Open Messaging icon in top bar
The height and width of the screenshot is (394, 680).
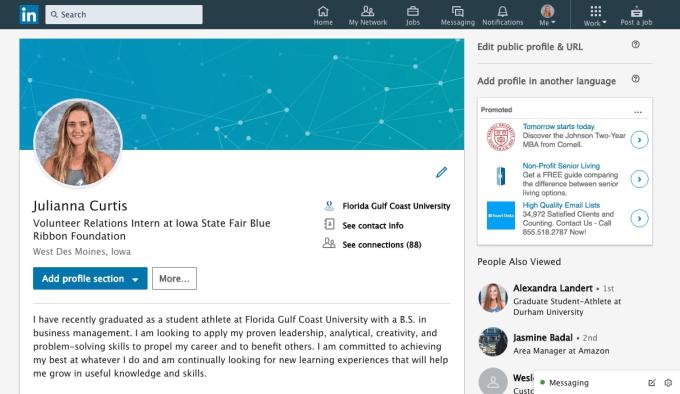pyautogui.click(x=458, y=11)
